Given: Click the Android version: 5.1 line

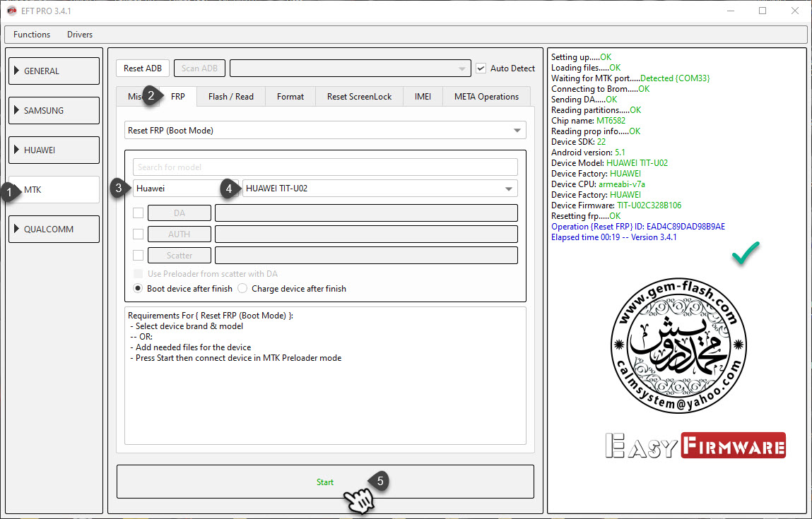Looking at the screenshot, I should coord(588,152).
